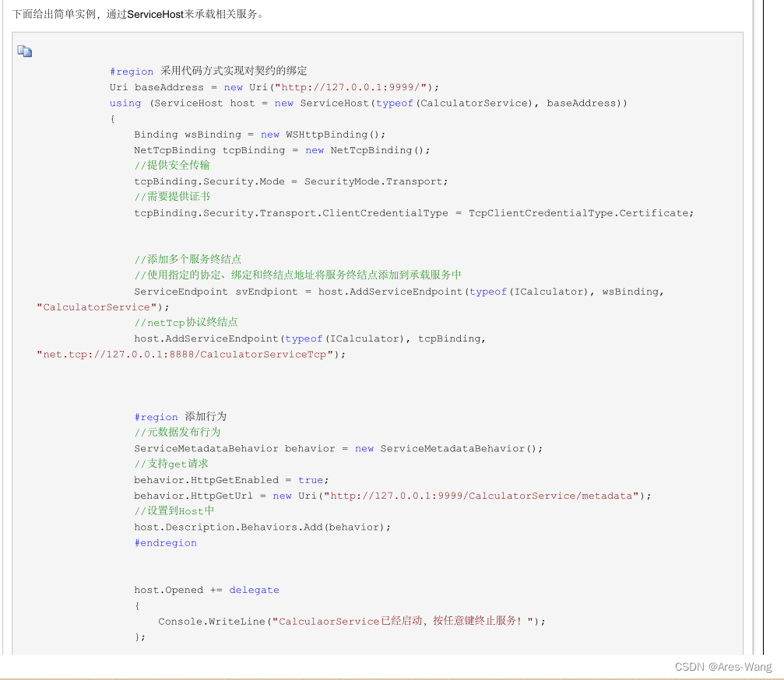The height and width of the screenshot is (680, 784).
Task: Click the intro sentence mentioning ServiceHost
Action: coord(138,14)
